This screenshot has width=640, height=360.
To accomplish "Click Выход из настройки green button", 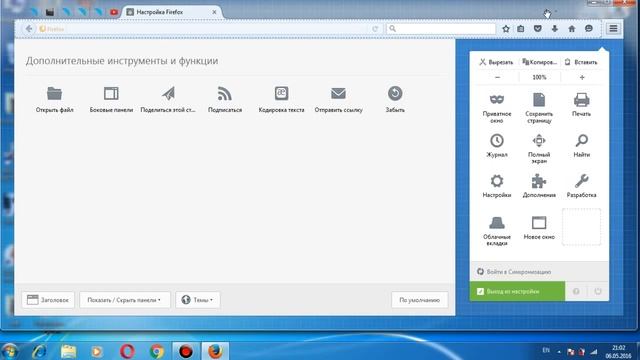I will pyautogui.click(x=518, y=291).
